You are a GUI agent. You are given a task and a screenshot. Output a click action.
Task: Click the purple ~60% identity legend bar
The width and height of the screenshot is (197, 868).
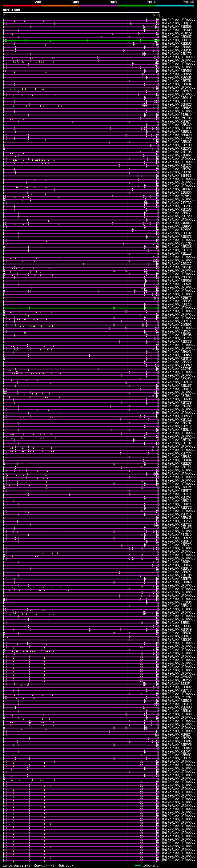coord(99,6)
